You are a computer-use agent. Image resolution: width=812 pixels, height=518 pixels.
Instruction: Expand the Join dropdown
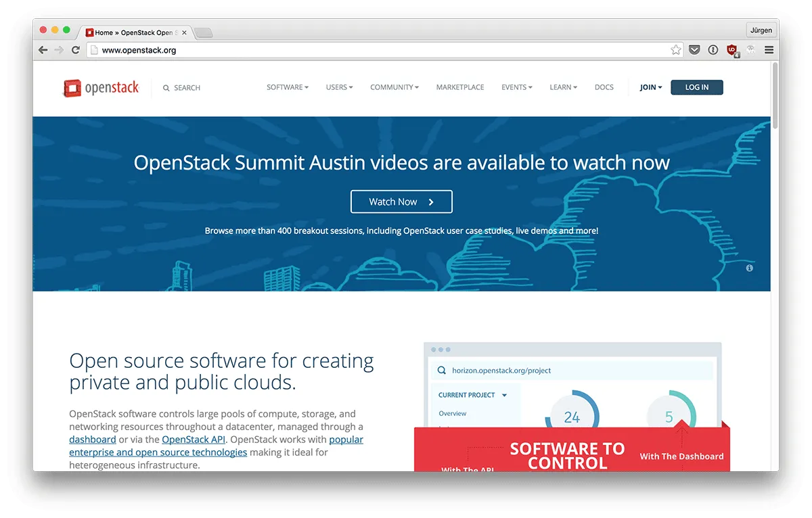[651, 87]
